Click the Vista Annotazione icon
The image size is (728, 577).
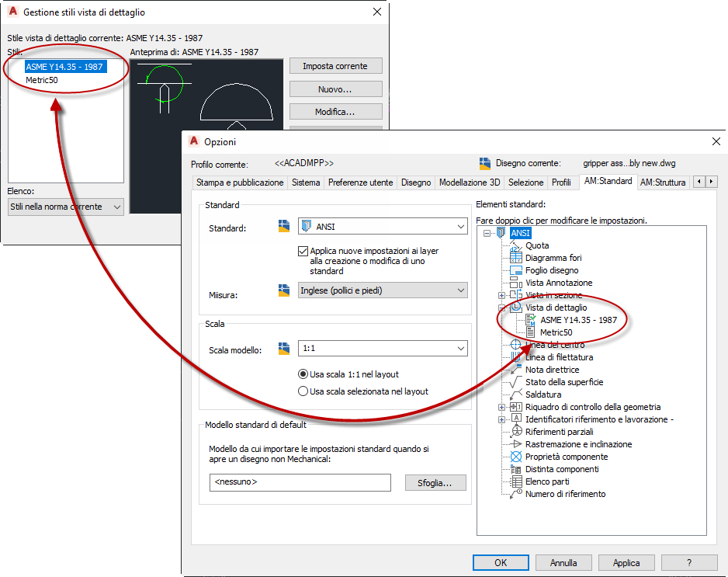tap(516, 283)
